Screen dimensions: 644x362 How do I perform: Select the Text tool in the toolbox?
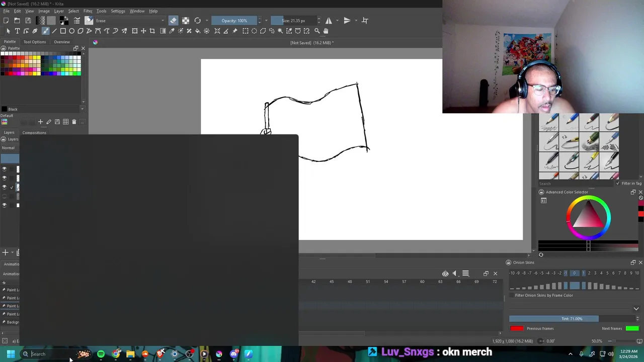coord(17,31)
